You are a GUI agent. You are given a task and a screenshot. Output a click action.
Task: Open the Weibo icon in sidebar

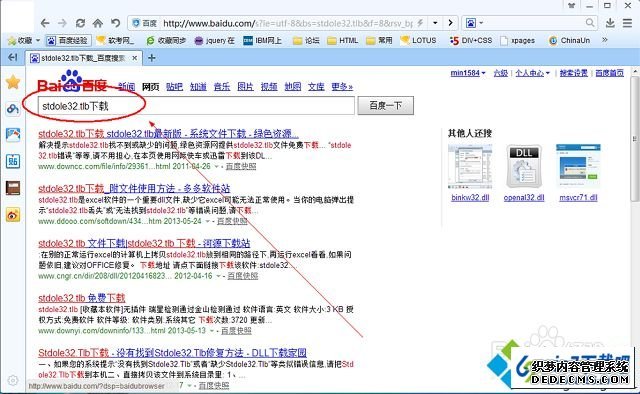coord(13,215)
